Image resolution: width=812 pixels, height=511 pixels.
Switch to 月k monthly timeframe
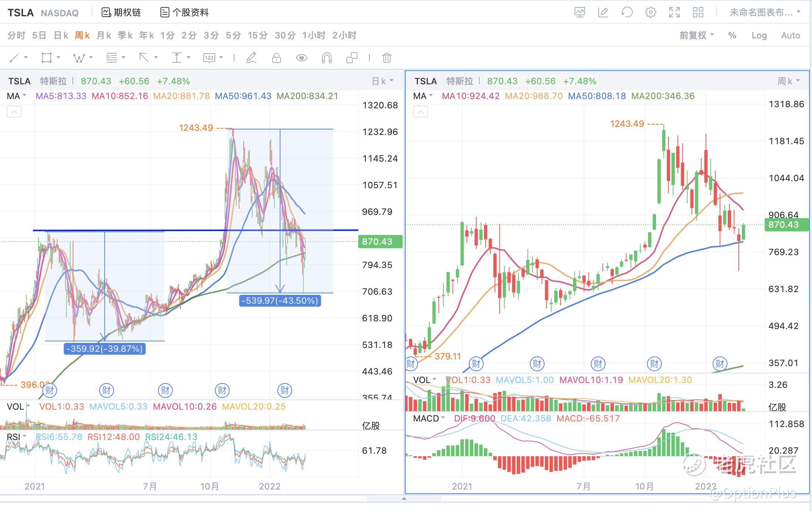[x=104, y=35]
